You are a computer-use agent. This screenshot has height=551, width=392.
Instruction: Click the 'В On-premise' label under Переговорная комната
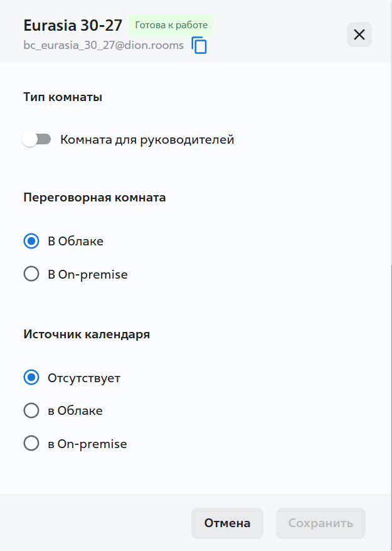point(88,274)
